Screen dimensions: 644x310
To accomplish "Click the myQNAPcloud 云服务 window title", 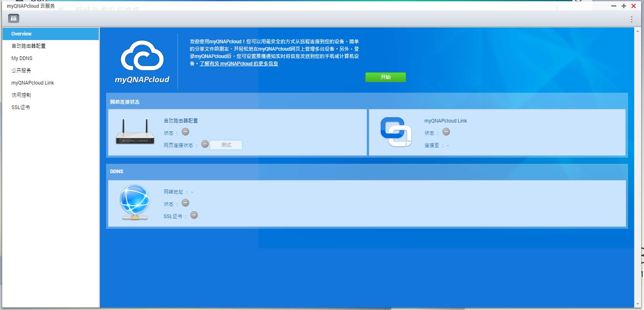I will click(31, 6).
